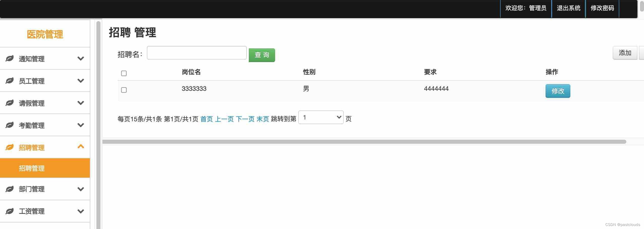Click the orange 招聘管理 parent menu label
The width and height of the screenshot is (644, 229).
click(32, 148)
